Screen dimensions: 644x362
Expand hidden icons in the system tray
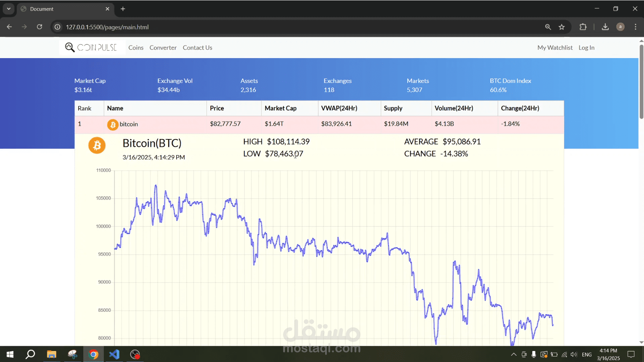(513, 354)
